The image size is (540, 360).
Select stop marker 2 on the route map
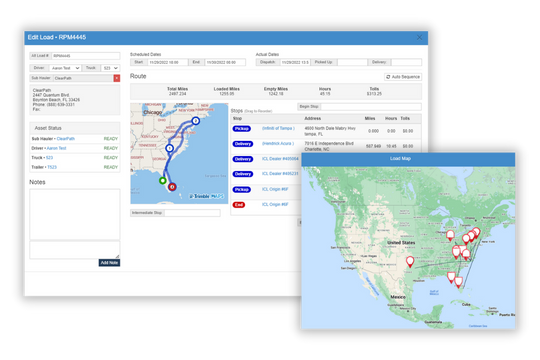[x=196, y=121]
